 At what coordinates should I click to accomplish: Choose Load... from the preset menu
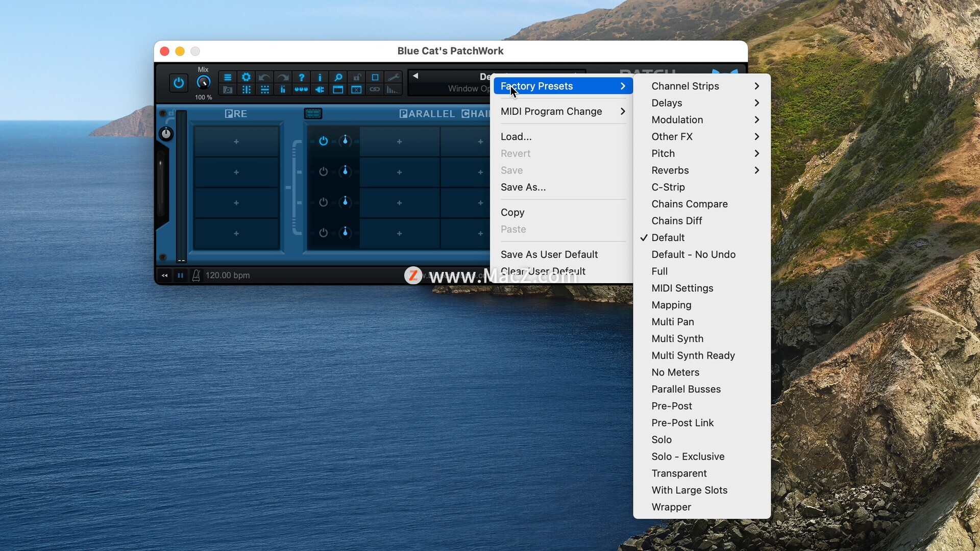coord(563,137)
